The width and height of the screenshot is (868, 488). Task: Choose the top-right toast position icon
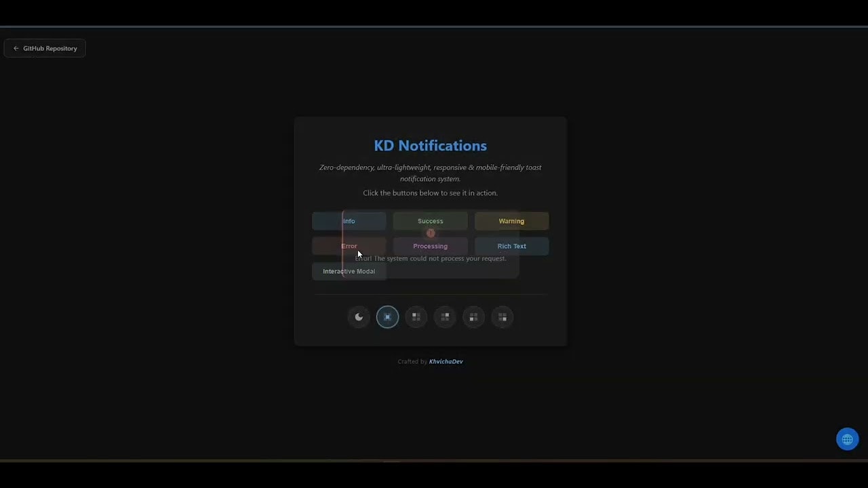[445, 317]
